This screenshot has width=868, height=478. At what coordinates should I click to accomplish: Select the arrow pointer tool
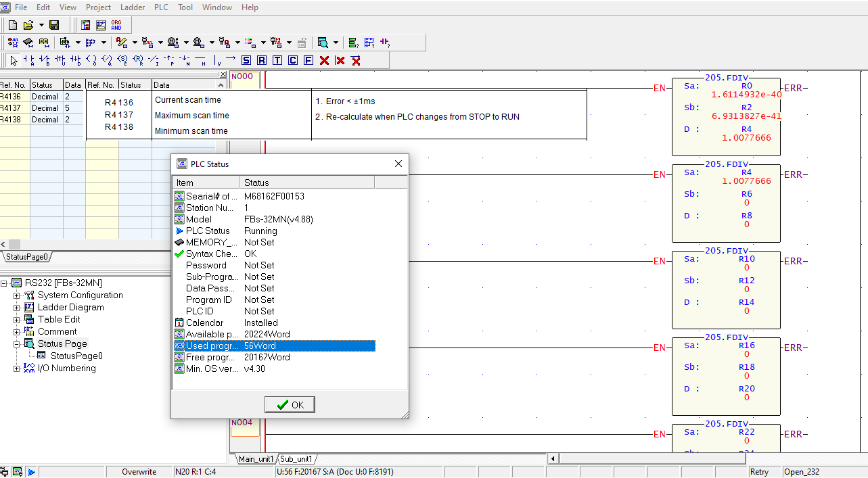coord(14,60)
